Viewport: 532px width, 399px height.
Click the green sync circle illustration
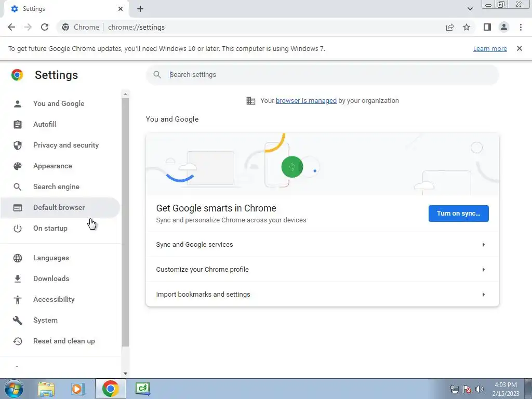coord(292,167)
